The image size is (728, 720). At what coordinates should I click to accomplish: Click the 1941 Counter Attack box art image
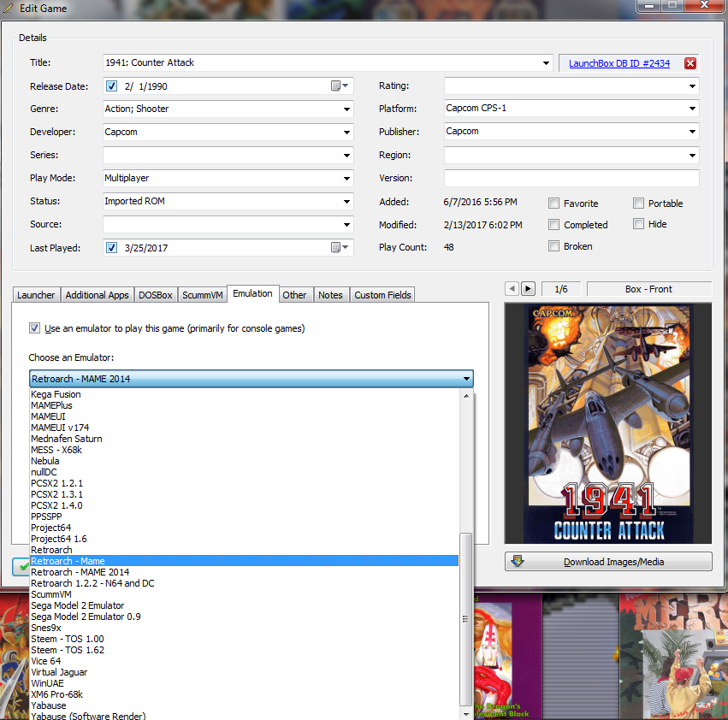tap(607, 423)
